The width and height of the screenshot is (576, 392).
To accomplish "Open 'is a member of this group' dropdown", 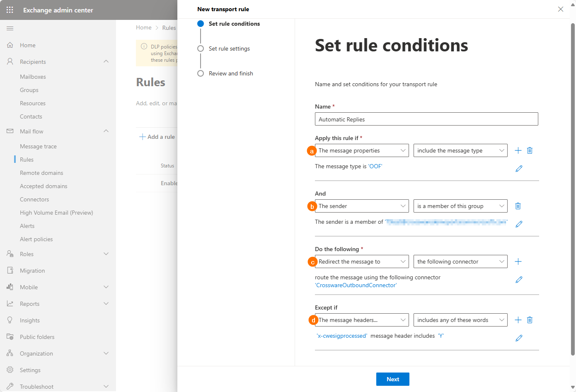I will pos(460,206).
